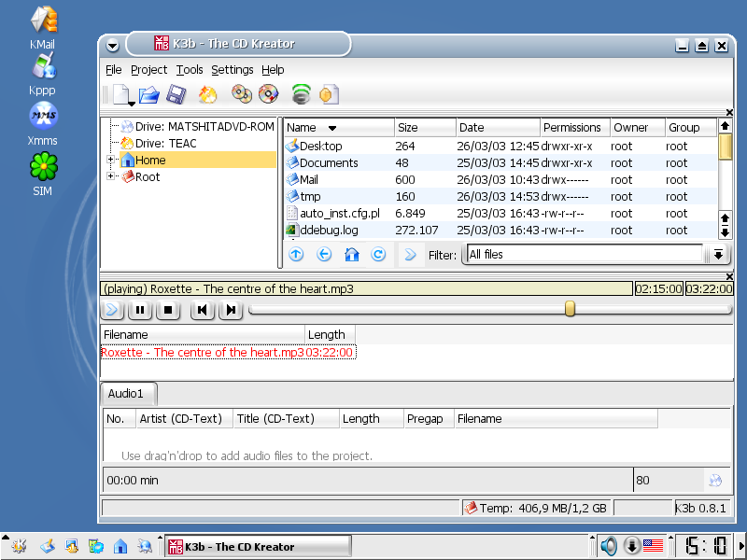
Task: Open the Tools menu
Action: pyautogui.click(x=190, y=70)
